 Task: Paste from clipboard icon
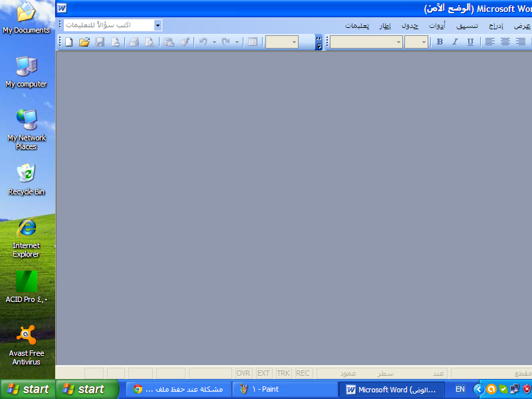(x=169, y=42)
